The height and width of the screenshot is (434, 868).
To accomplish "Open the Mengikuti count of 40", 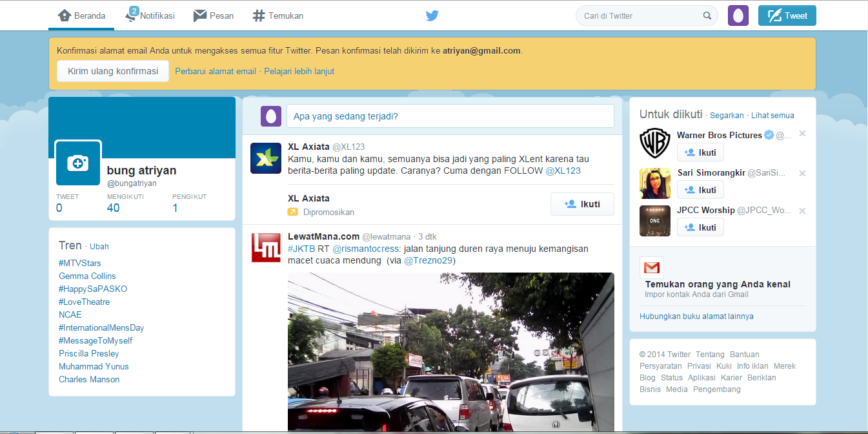I will (x=114, y=208).
